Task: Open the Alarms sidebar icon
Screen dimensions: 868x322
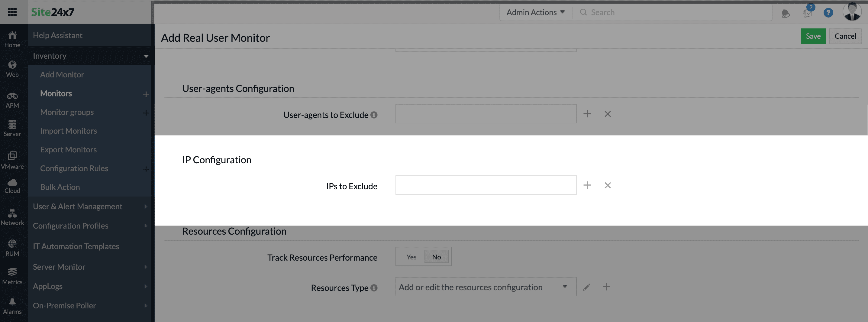Action: 12,304
